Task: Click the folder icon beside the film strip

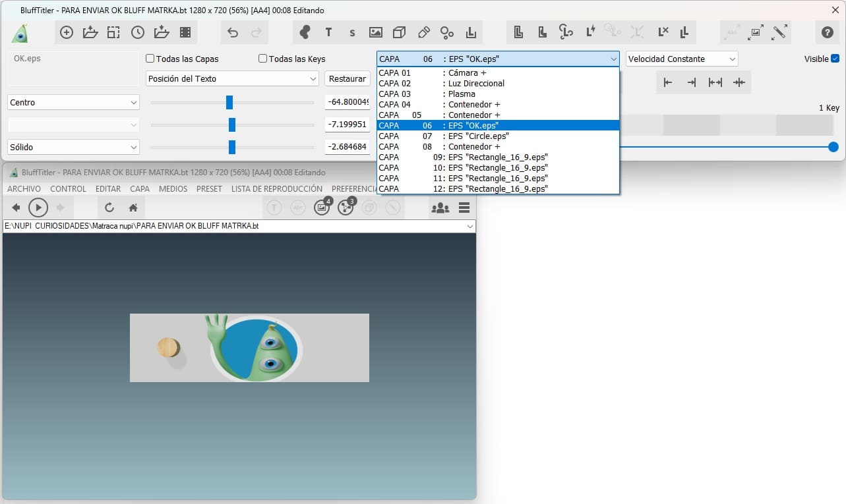Action: (x=161, y=32)
